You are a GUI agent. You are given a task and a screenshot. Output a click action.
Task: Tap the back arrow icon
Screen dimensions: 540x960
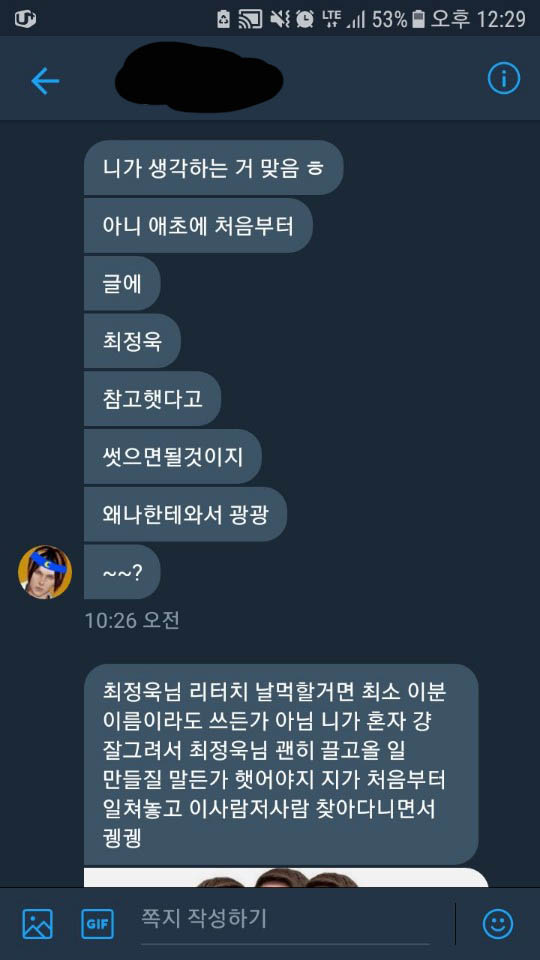tap(45, 80)
